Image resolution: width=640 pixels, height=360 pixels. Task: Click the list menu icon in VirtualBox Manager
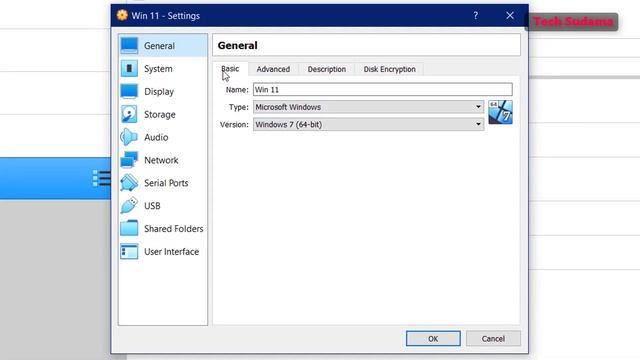point(101,178)
